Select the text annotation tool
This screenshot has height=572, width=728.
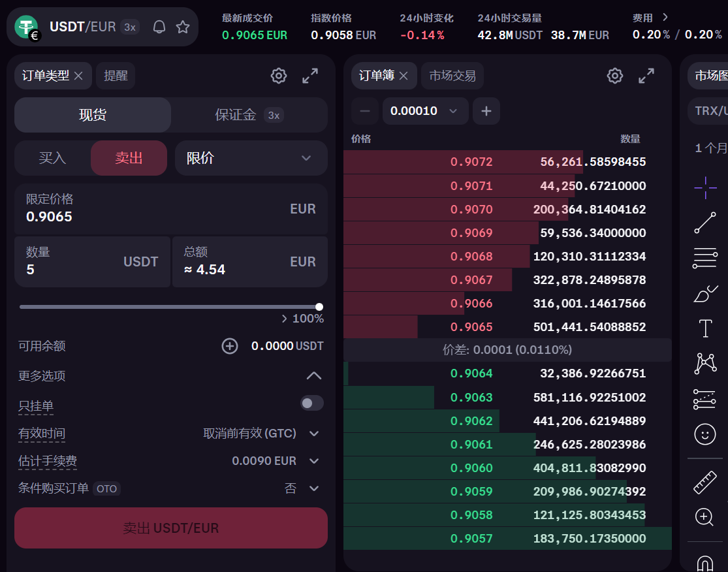(x=704, y=328)
